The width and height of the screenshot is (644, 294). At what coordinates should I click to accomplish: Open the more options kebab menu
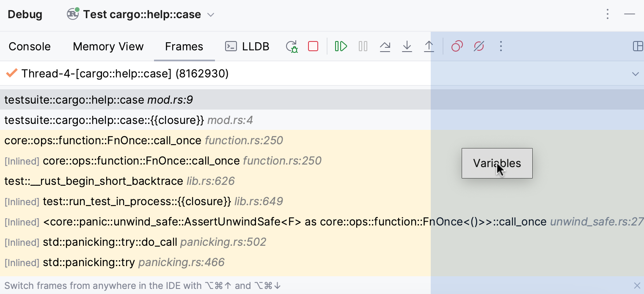[x=608, y=14]
